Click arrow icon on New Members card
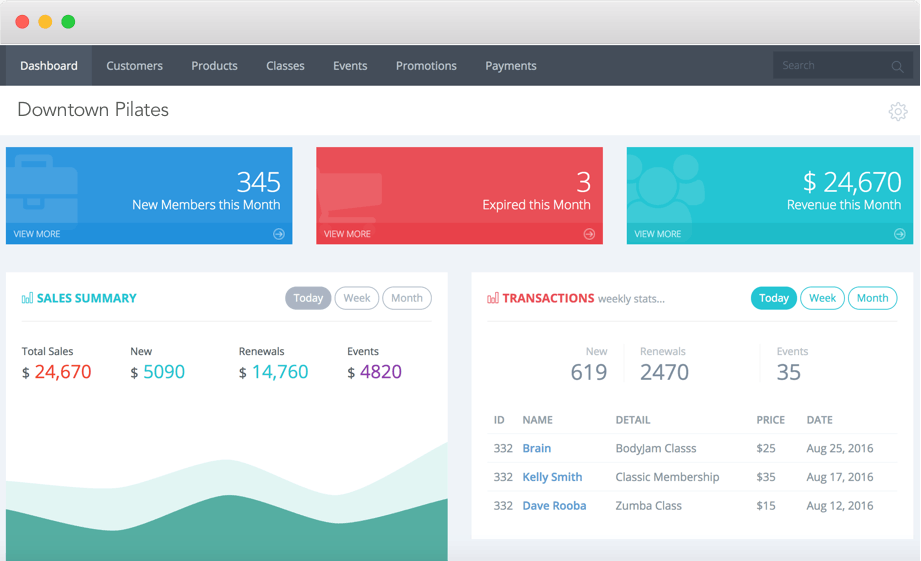 coord(279,234)
